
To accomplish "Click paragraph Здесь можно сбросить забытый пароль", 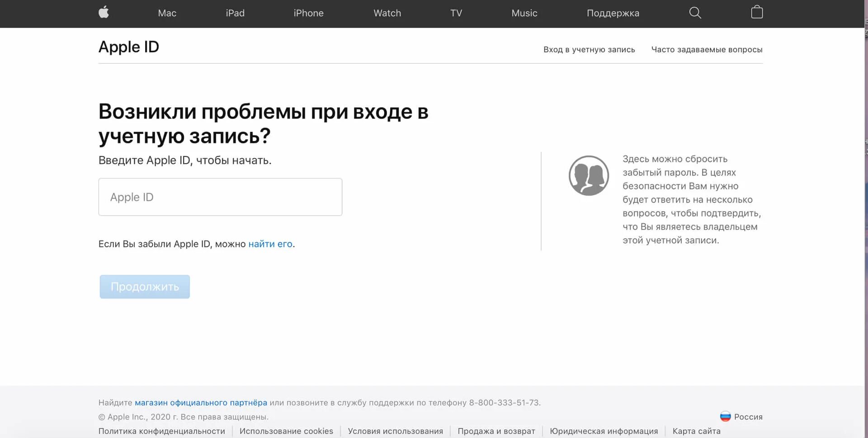I will coord(692,199).
